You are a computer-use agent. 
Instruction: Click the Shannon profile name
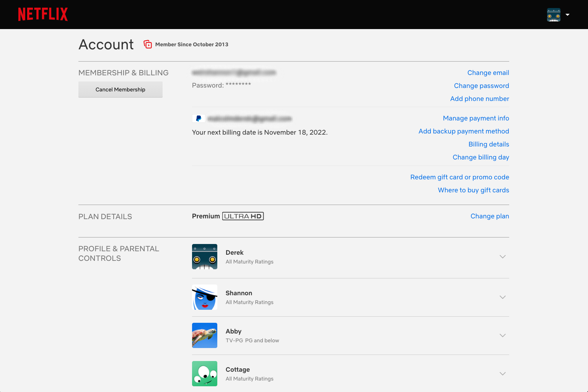[x=239, y=293]
